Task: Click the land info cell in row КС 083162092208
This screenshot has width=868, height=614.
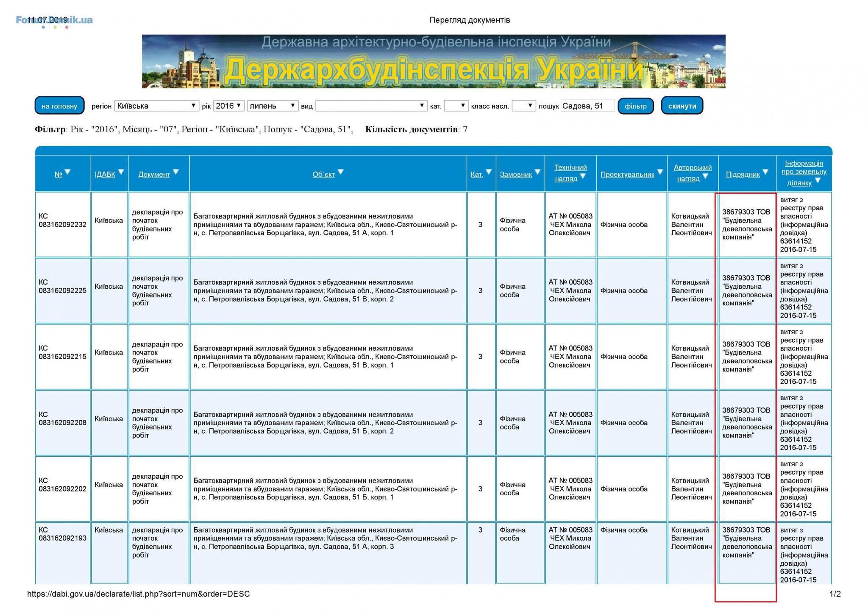Action: 804,423
